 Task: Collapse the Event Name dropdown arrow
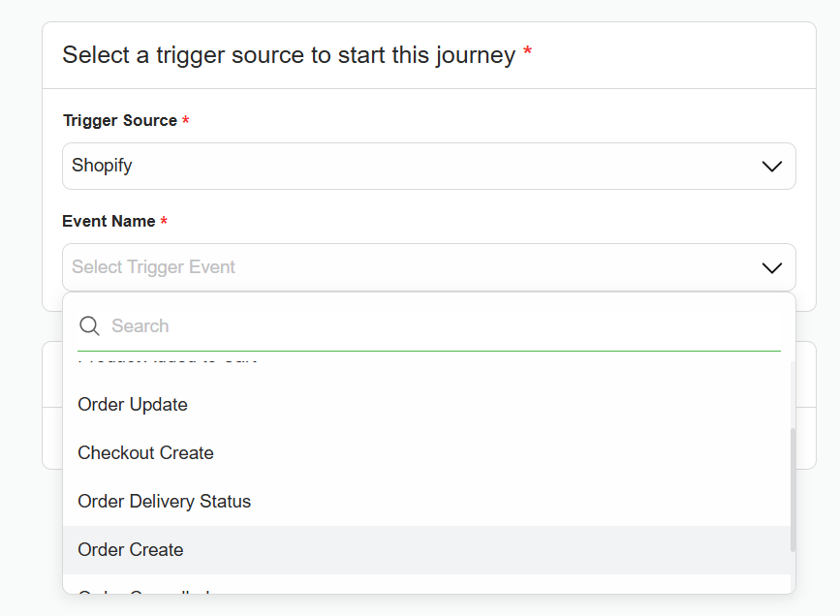[771, 268]
